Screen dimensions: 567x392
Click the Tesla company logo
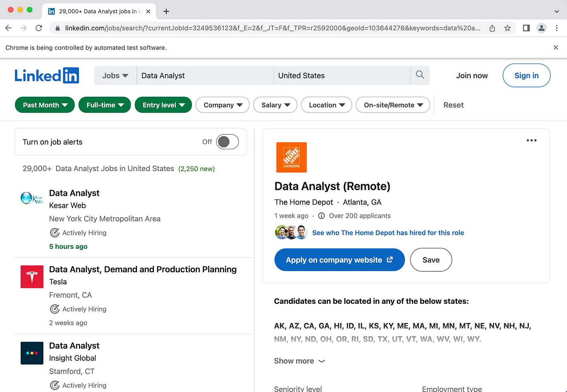pos(32,277)
